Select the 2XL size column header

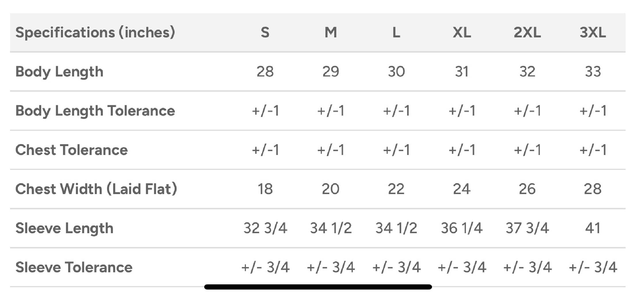[x=527, y=32]
